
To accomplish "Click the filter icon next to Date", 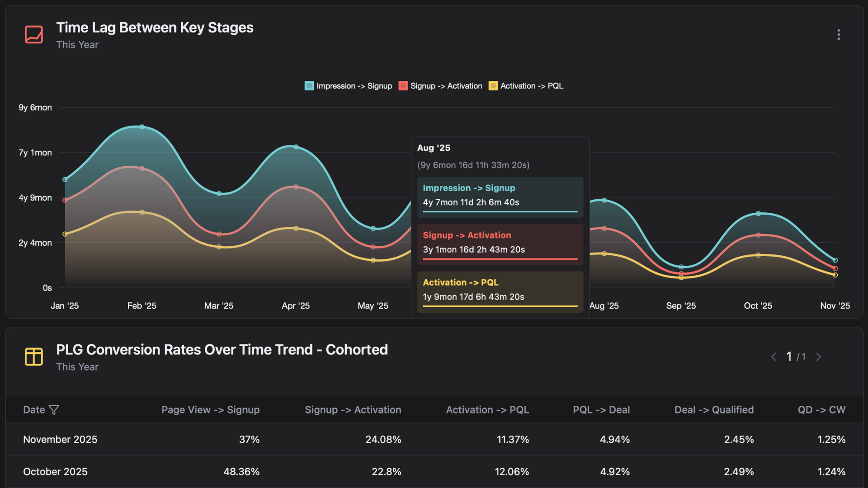I will [x=54, y=410].
